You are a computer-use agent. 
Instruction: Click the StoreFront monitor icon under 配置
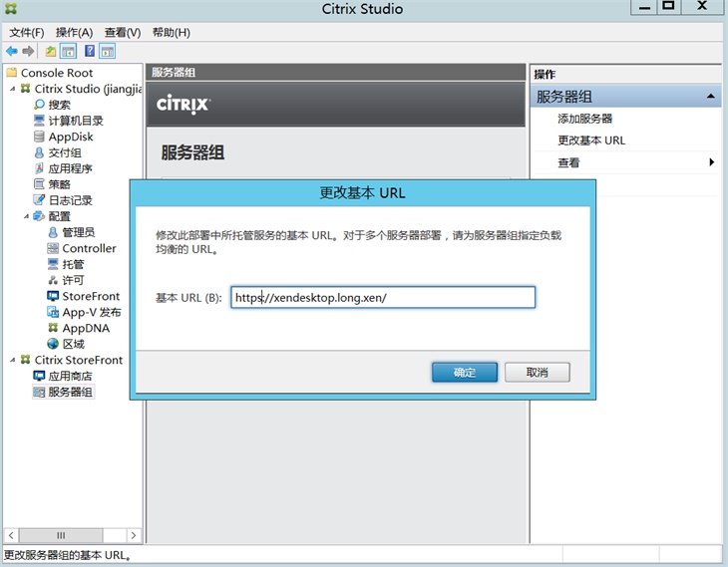(x=53, y=296)
